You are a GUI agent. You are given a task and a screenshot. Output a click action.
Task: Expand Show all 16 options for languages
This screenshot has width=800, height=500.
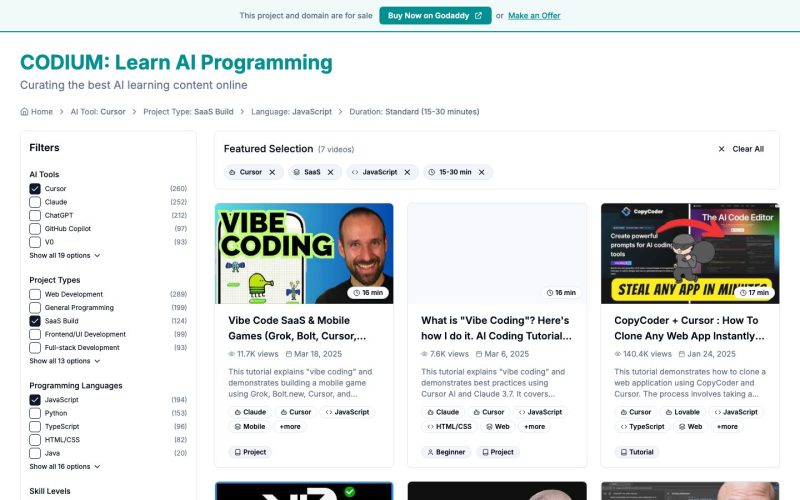pyautogui.click(x=65, y=467)
